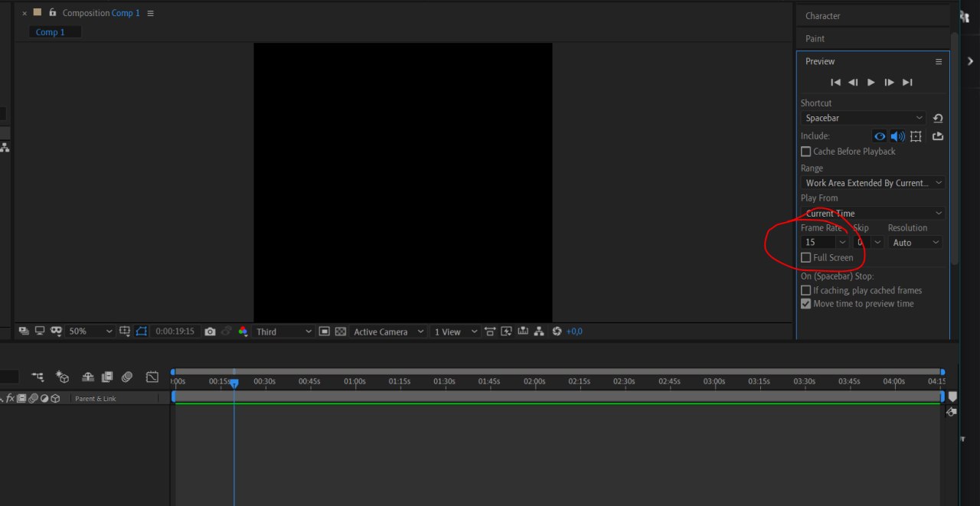Expand the Character panel
Viewport: 980px width, 506px height.
click(822, 16)
